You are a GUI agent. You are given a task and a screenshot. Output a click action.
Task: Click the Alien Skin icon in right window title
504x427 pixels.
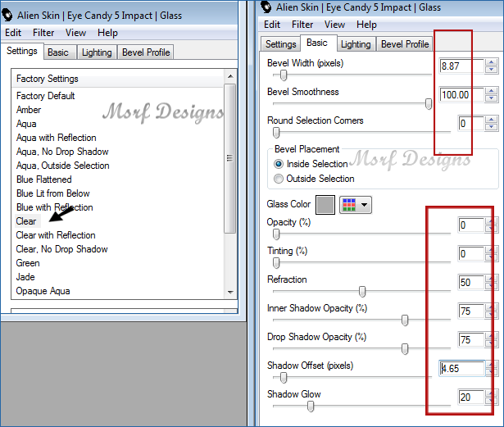click(266, 7)
